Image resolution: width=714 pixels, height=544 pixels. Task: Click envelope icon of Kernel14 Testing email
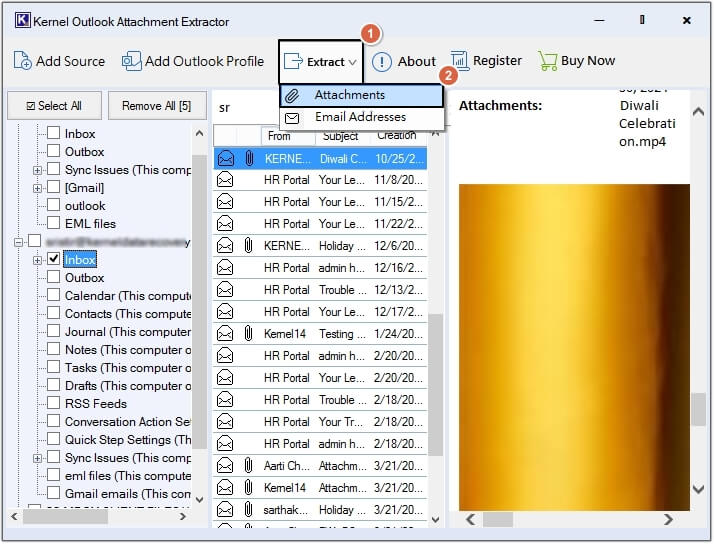pos(225,334)
